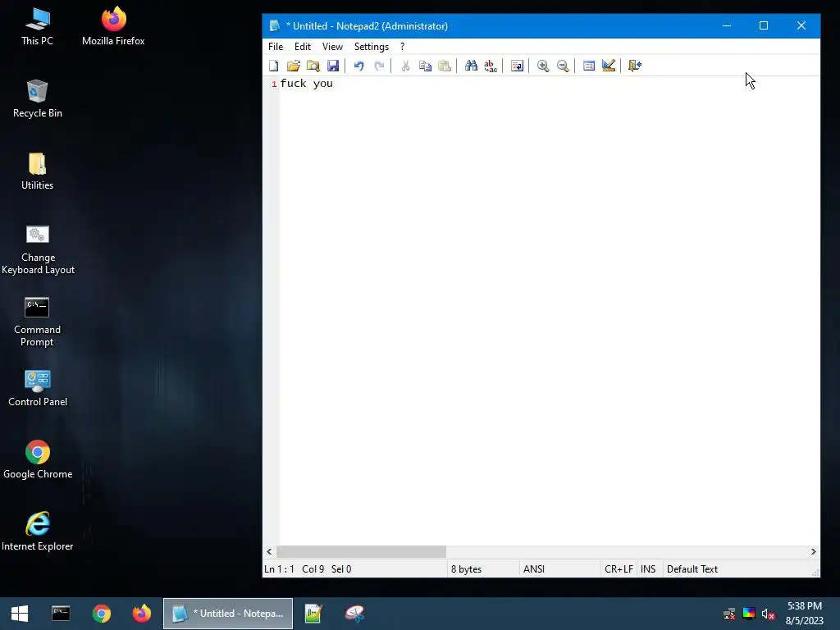Screen dimensions: 840x630
Task: Click the Zoom In magnifier icon
Action: click(x=543, y=66)
